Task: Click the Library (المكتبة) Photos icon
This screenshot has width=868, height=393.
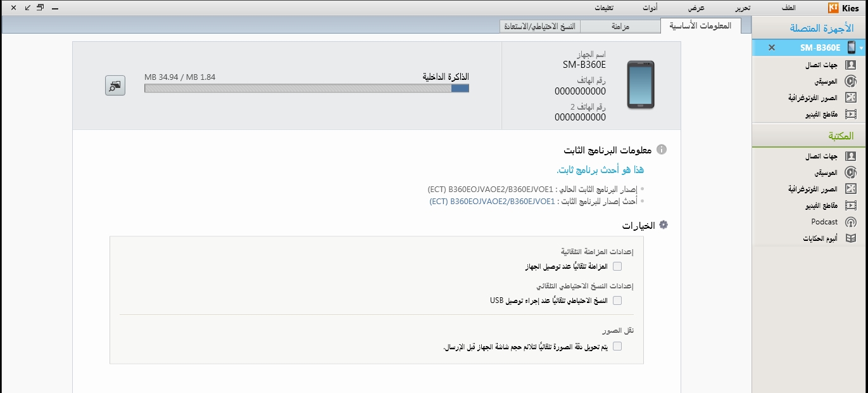Action: pyautogui.click(x=851, y=189)
